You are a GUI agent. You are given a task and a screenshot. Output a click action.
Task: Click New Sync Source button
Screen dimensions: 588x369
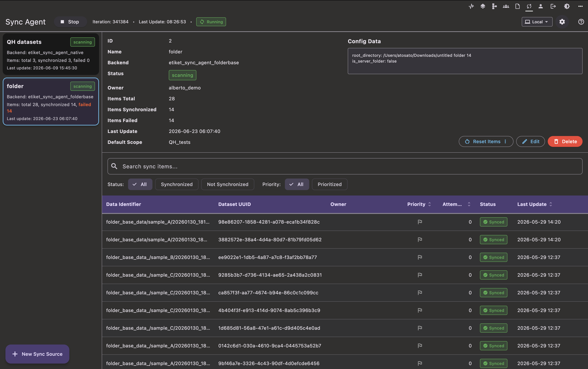coord(37,354)
